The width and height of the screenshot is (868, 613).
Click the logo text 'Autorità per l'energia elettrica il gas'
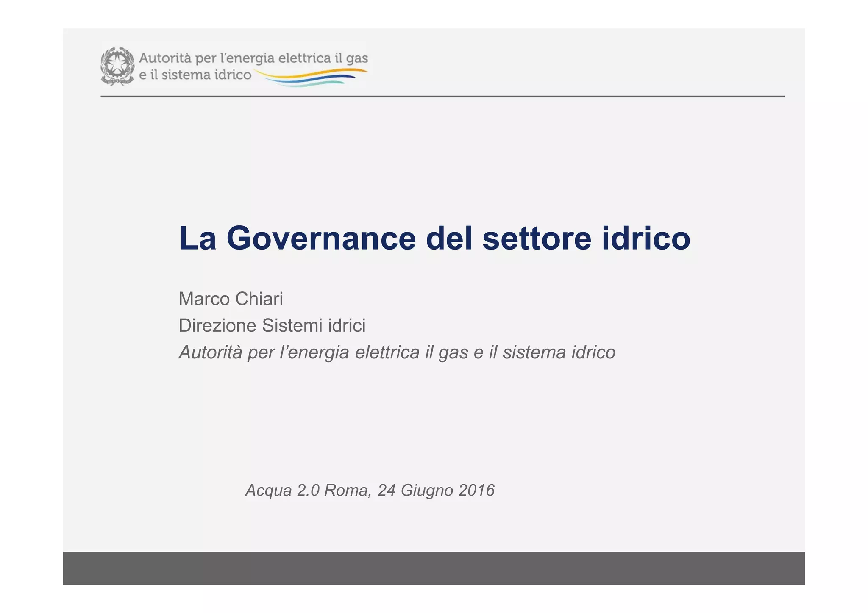(253, 58)
